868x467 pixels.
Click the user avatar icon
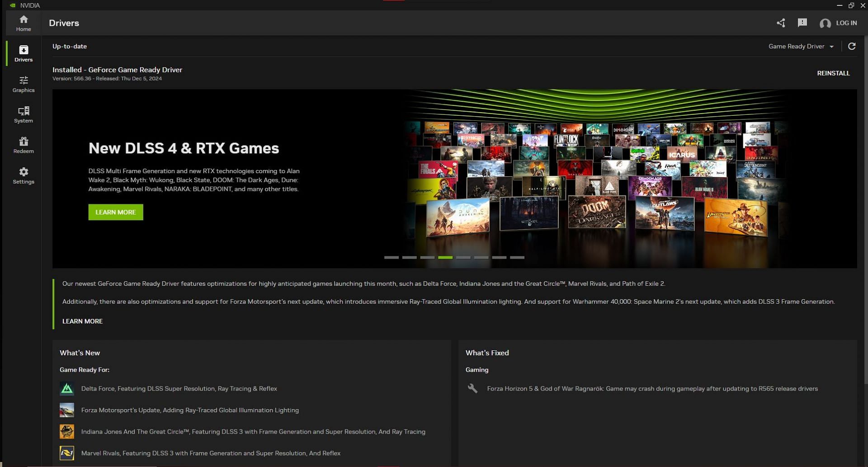click(825, 24)
